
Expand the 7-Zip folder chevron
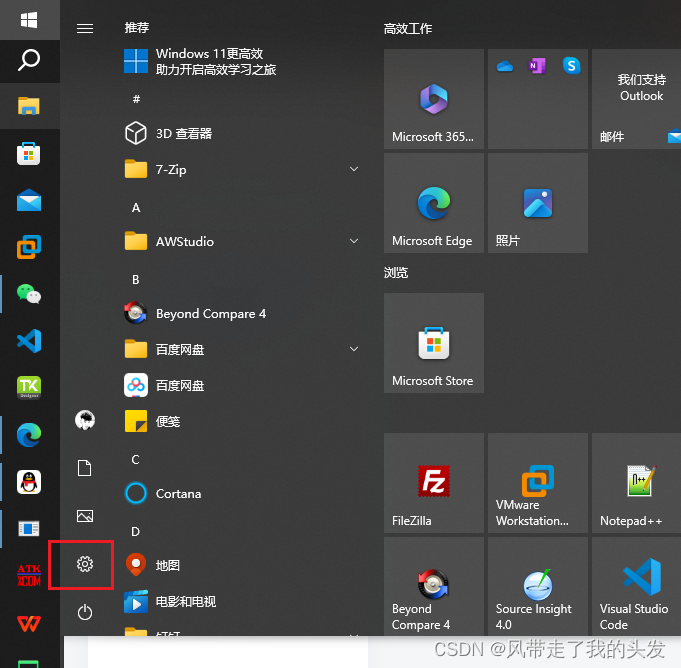[x=354, y=169]
